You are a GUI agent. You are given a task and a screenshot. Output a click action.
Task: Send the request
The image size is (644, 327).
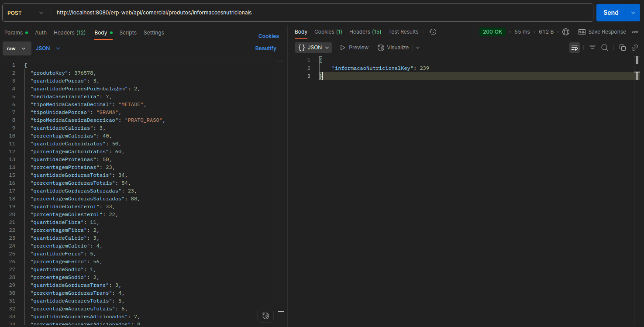point(611,13)
